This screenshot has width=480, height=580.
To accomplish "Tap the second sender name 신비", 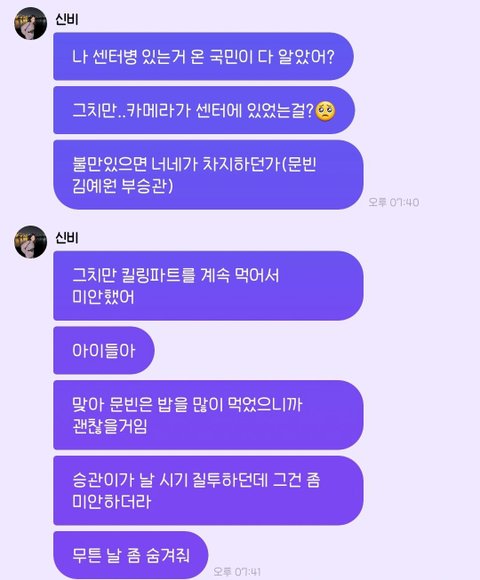I will pyautogui.click(x=67, y=237).
